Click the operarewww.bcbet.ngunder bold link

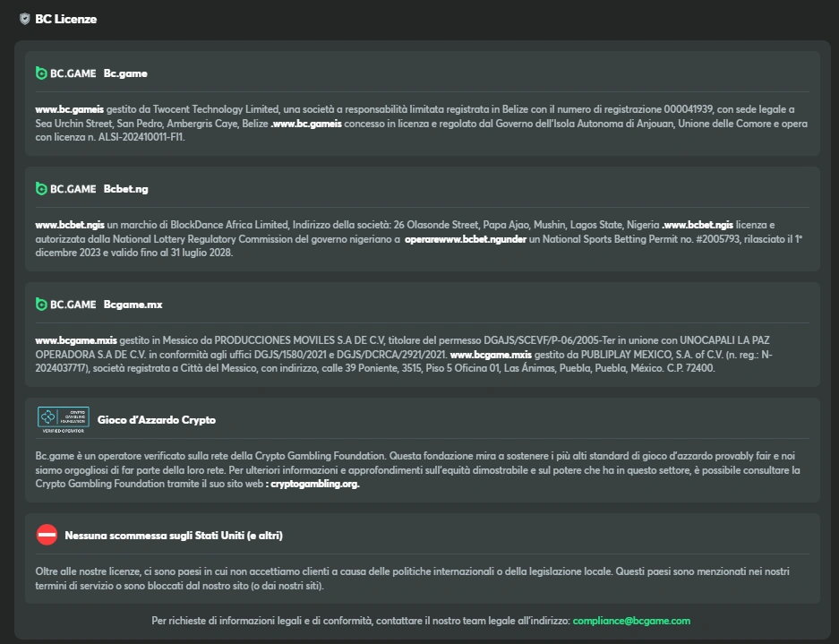pos(468,239)
